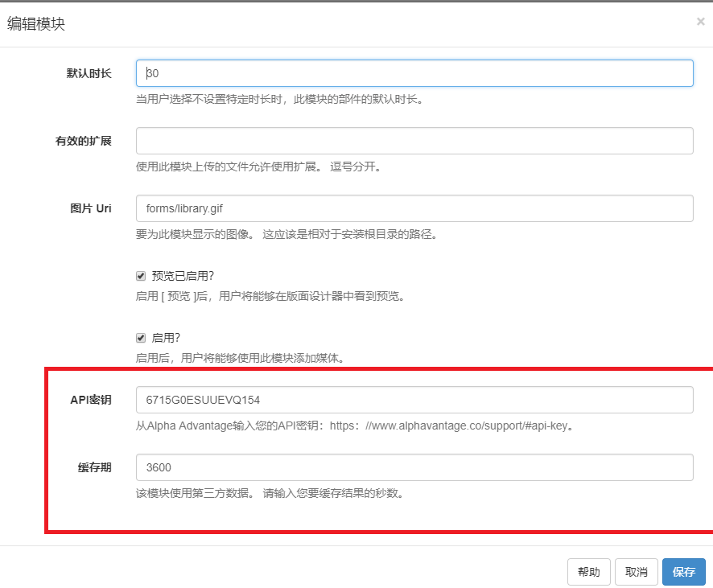Click the alphavantage.co API key help text

point(356,426)
